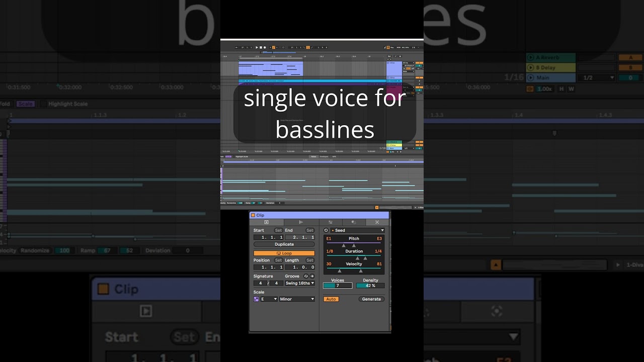This screenshot has height=362, width=644.
Task: Open the fourth tab icon in the Clip panel
Action: point(354,222)
